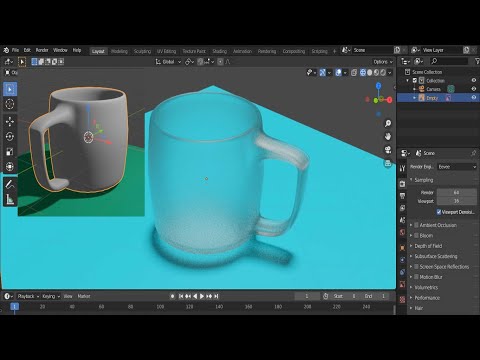Hide the Camera with its eye icon

(x=474, y=89)
